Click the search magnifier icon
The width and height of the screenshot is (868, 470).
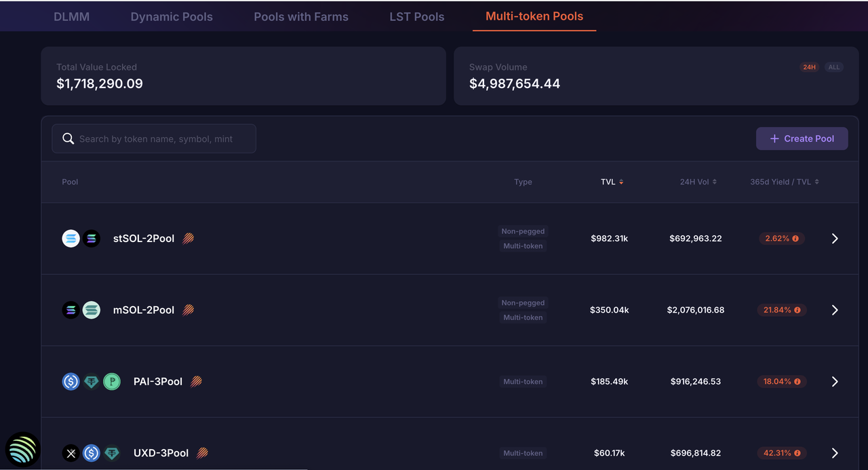click(x=68, y=138)
